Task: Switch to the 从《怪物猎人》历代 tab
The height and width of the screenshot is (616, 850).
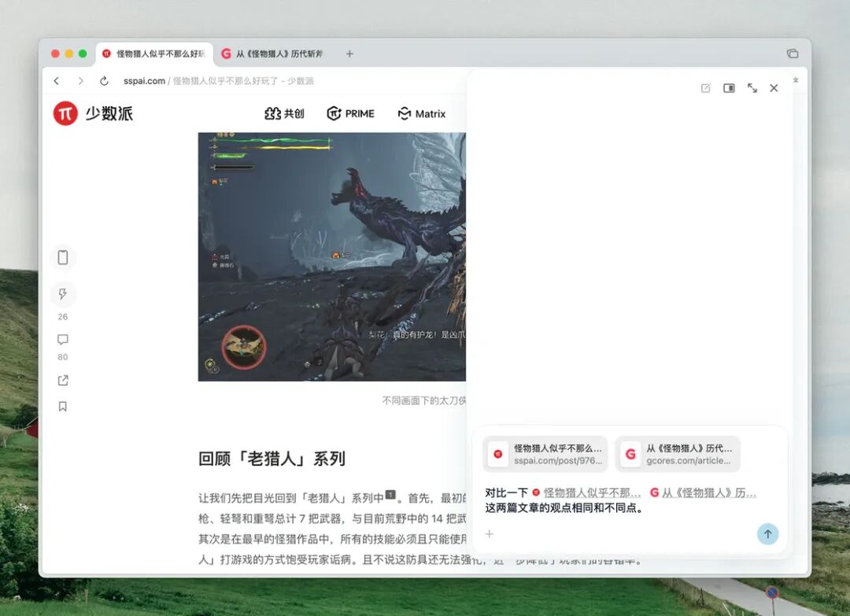Action: [272, 53]
